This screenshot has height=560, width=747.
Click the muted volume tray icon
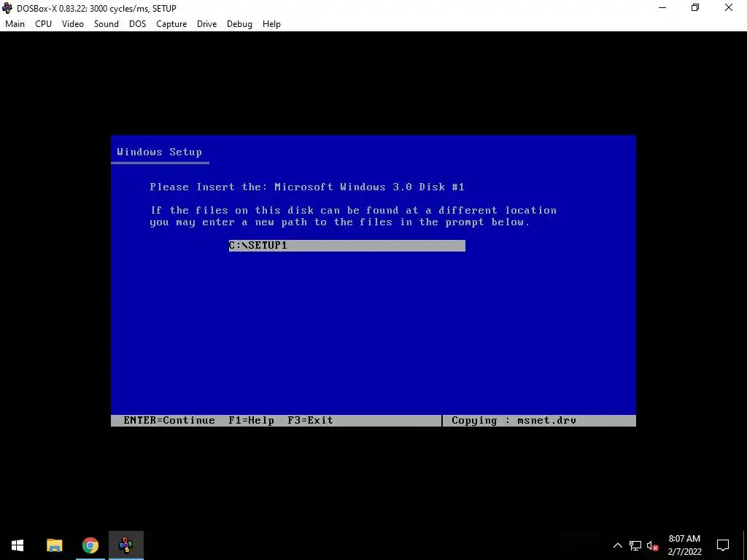pos(652,545)
